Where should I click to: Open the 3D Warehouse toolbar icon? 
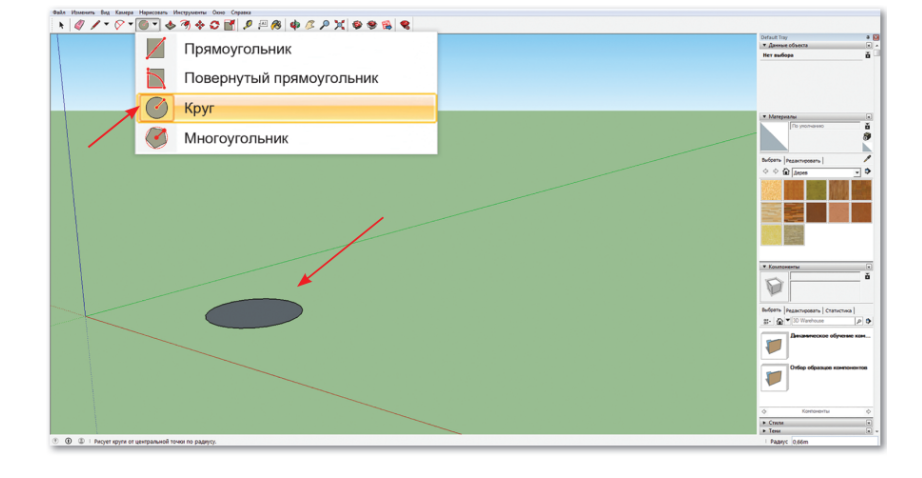(x=357, y=25)
